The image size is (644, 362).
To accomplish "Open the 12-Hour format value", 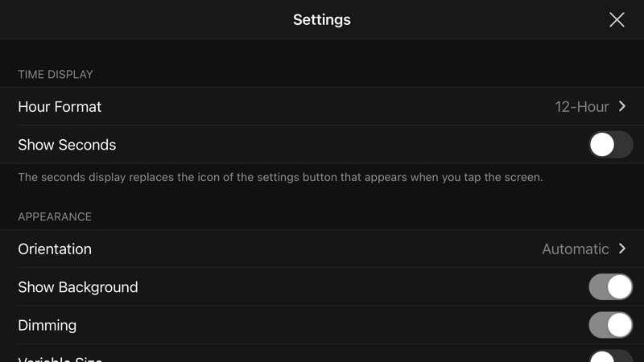I will click(581, 106).
